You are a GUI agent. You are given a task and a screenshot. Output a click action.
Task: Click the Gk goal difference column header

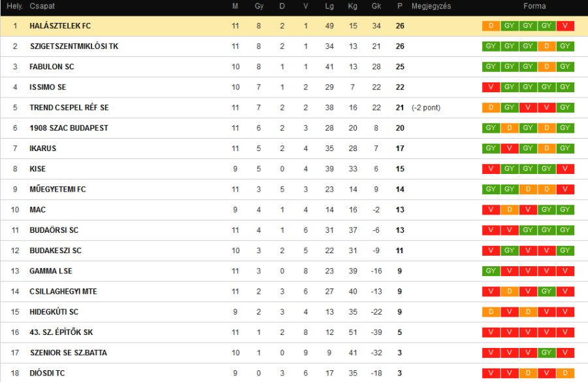point(376,6)
